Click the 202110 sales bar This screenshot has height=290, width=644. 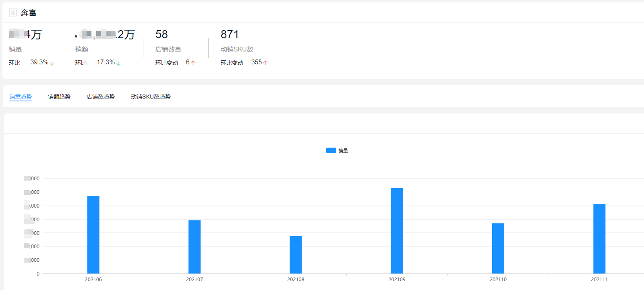(x=498, y=249)
